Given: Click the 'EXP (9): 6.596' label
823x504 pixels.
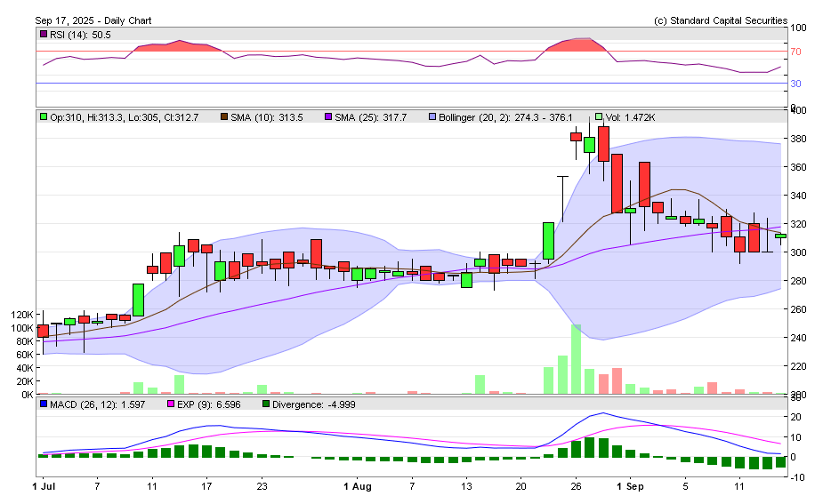Looking at the screenshot, I should coord(209,404).
